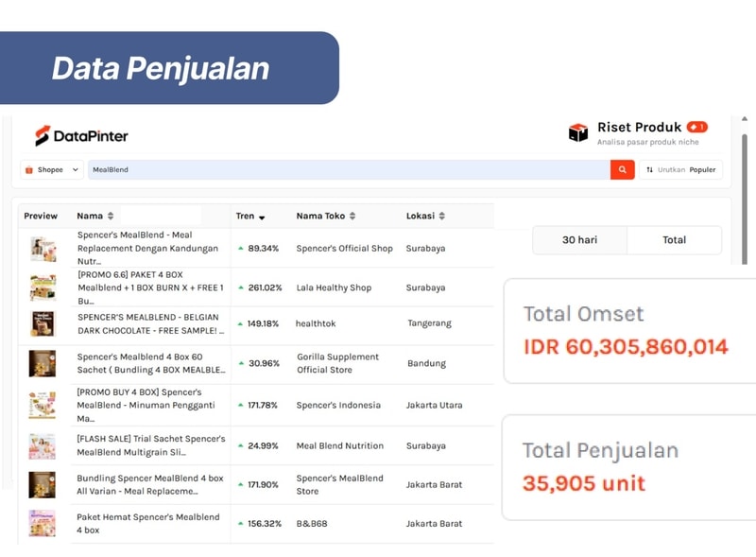Click store name healthtok
756x557 pixels.
click(x=316, y=323)
